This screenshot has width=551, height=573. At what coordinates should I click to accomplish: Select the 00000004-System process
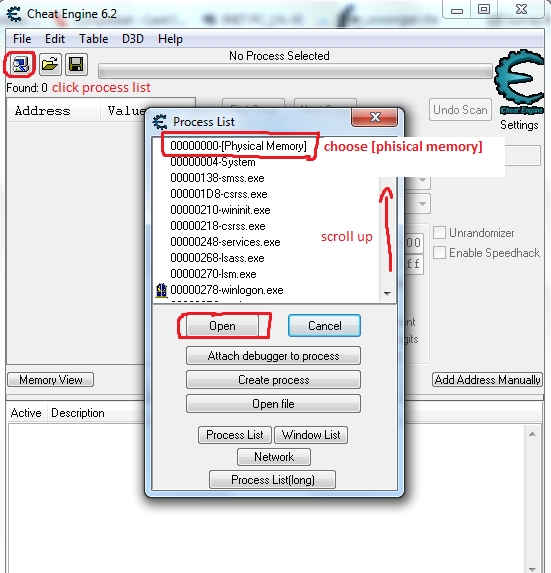213,162
